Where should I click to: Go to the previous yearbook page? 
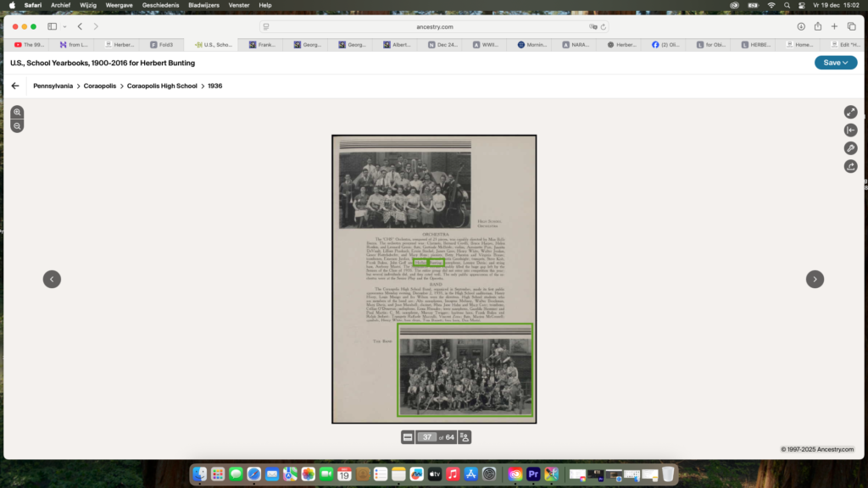[x=52, y=279]
